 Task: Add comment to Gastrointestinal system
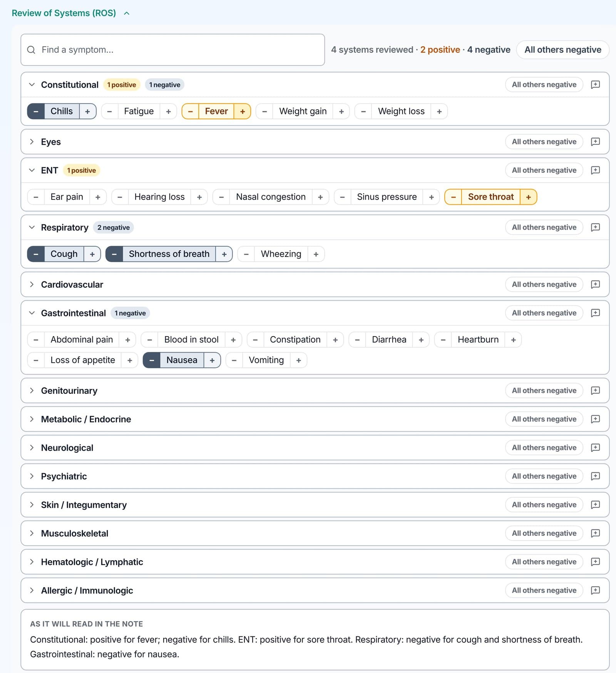pos(595,313)
